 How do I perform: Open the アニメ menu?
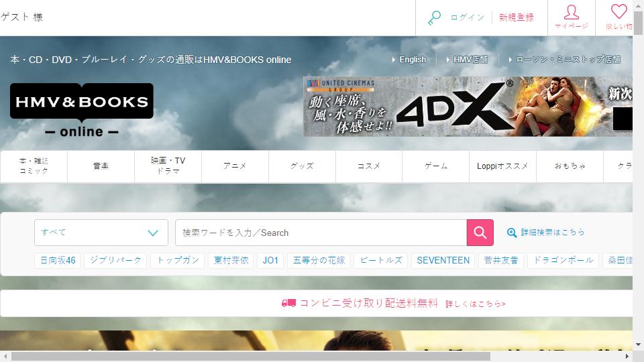[235, 166]
